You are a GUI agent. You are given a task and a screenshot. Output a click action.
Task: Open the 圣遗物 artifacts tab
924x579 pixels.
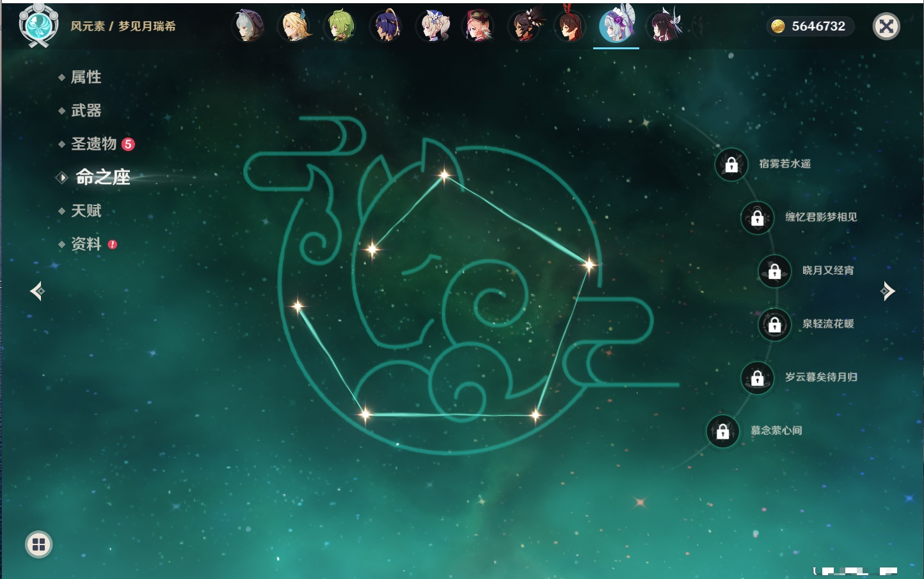(93, 144)
